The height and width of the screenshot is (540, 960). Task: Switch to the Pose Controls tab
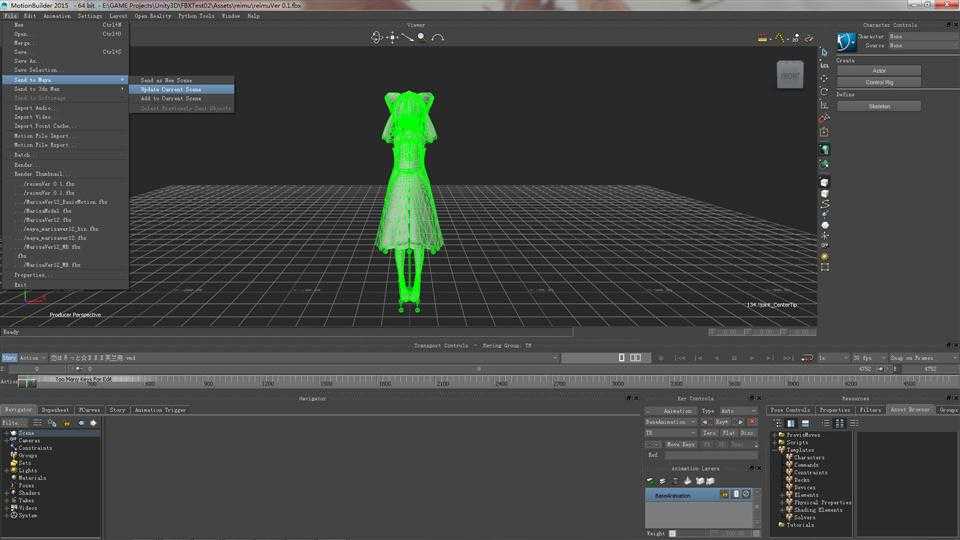tap(790, 410)
